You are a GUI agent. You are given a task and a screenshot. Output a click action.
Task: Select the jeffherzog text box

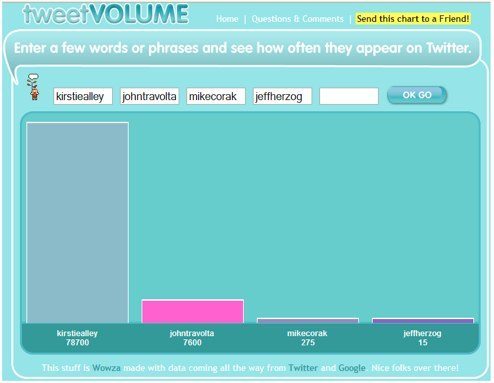coord(282,96)
